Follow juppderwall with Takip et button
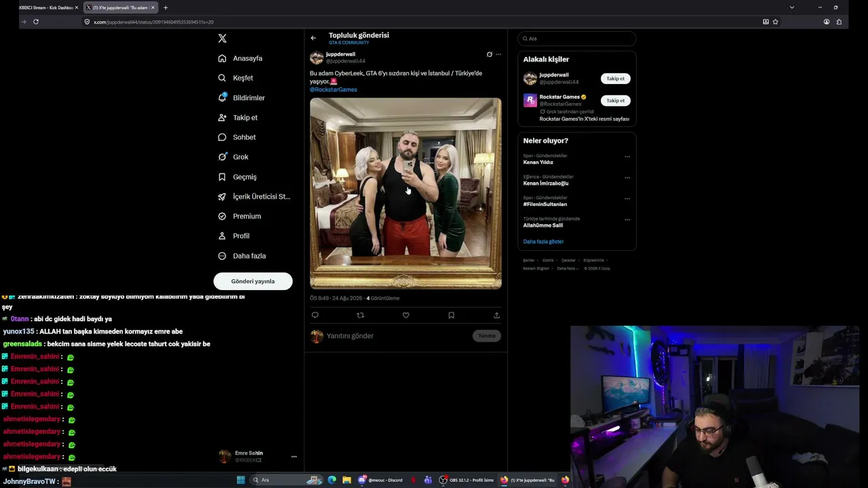The height and width of the screenshot is (488, 868). pos(616,79)
